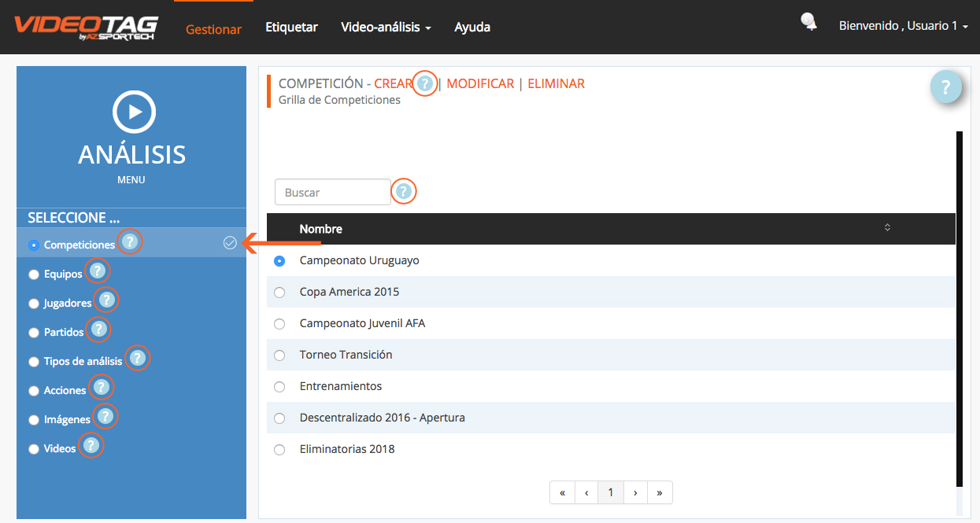
Task: Select the Acciones radio option
Action: (x=34, y=391)
